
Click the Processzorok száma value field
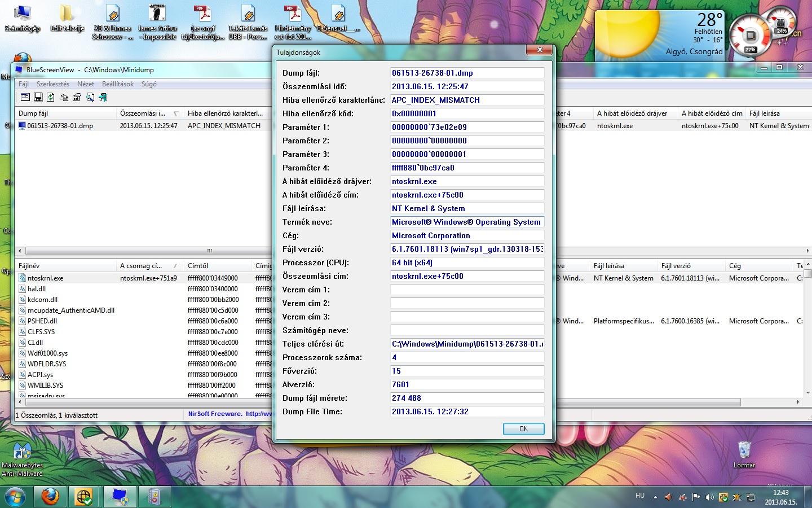pos(467,357)
